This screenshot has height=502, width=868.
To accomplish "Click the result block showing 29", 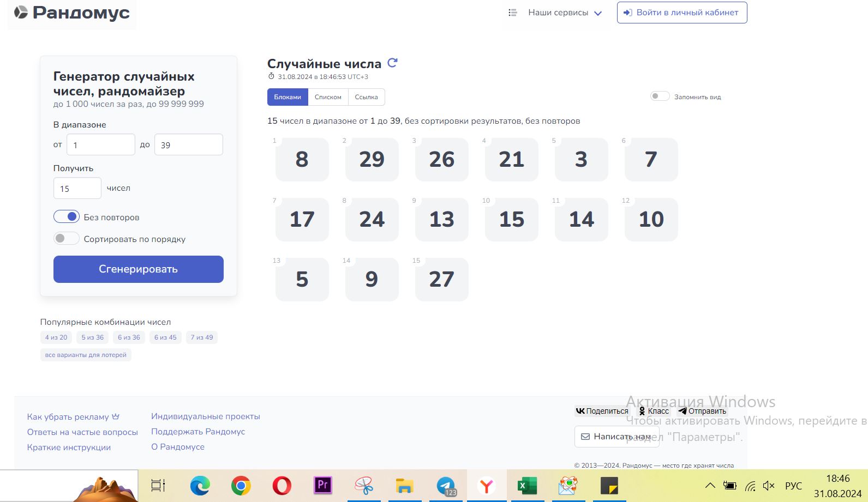I will (372, 160).
